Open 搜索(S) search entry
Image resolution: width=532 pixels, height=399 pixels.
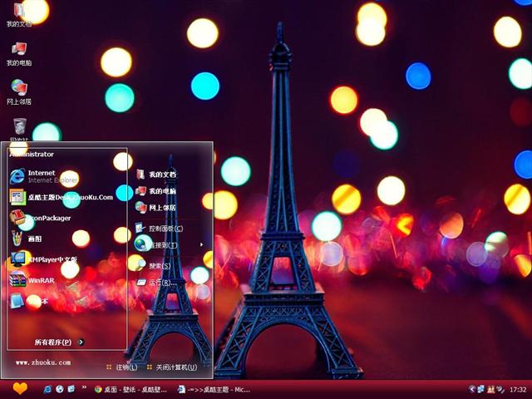[153, 266]
